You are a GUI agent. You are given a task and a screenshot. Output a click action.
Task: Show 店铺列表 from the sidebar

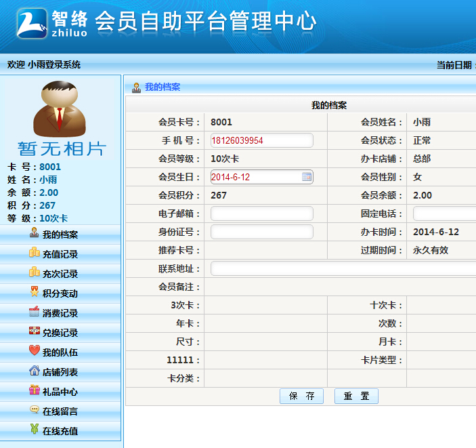(x=60, y=372)
